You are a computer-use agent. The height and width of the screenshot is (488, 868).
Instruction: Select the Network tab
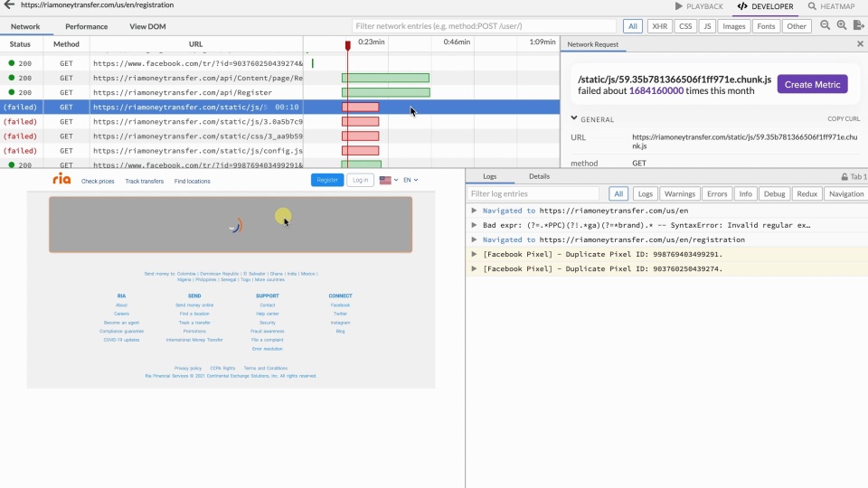tap(25, 26)
